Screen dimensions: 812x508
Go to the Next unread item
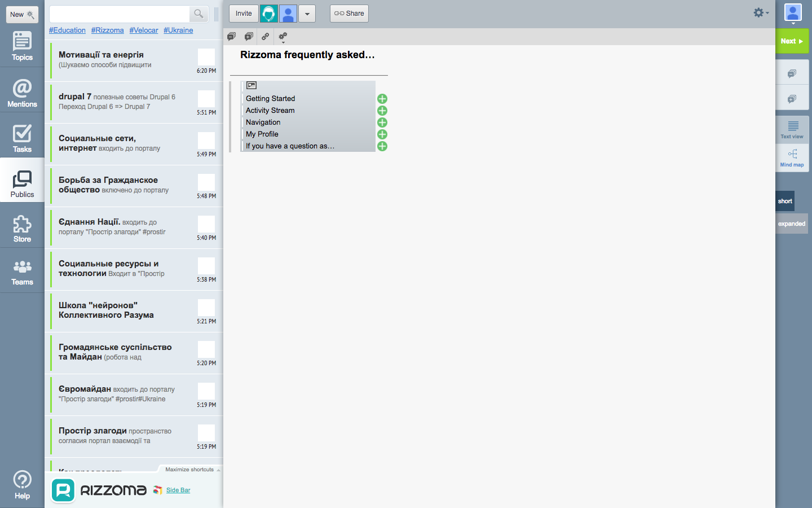tap(792, 41)
